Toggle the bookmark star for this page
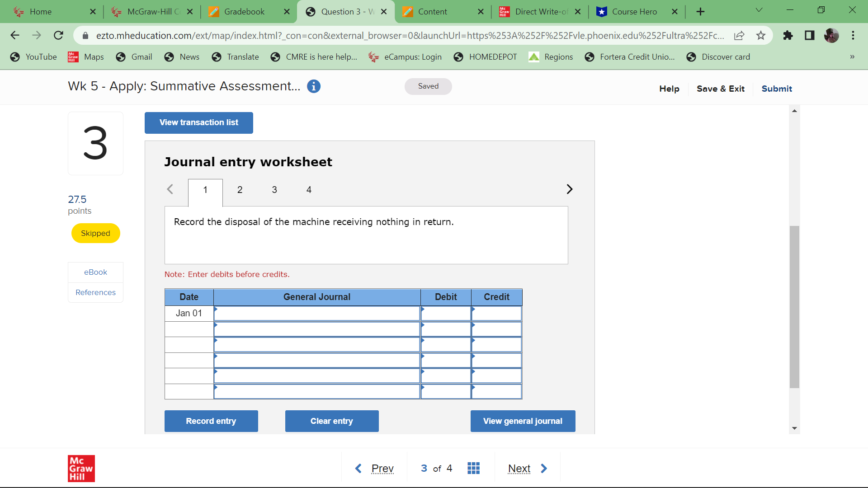The width and height of the screenshot is (868, 488). [761, 35]
